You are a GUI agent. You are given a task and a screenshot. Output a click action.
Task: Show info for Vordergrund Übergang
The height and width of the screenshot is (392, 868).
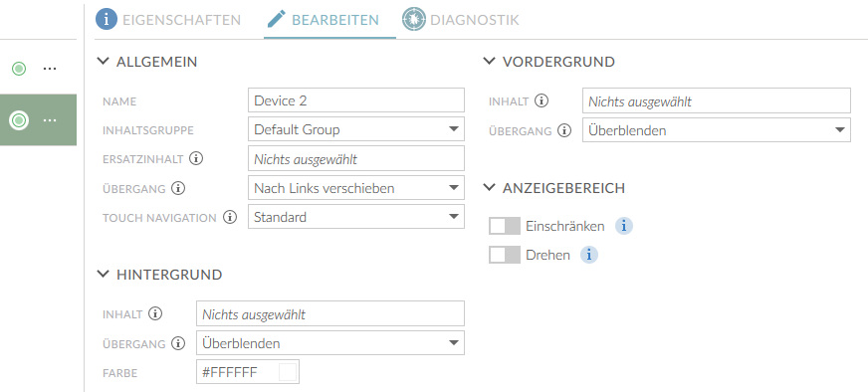[x=564, y=130]
